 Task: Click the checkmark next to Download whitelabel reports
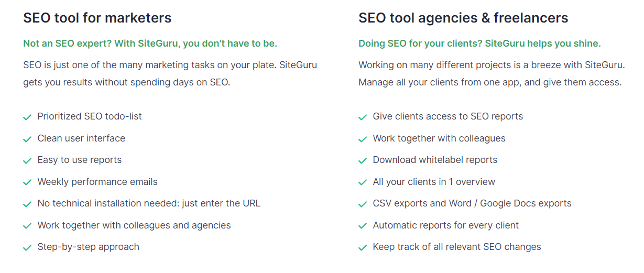pyautogui.click(x=363, y=161)
